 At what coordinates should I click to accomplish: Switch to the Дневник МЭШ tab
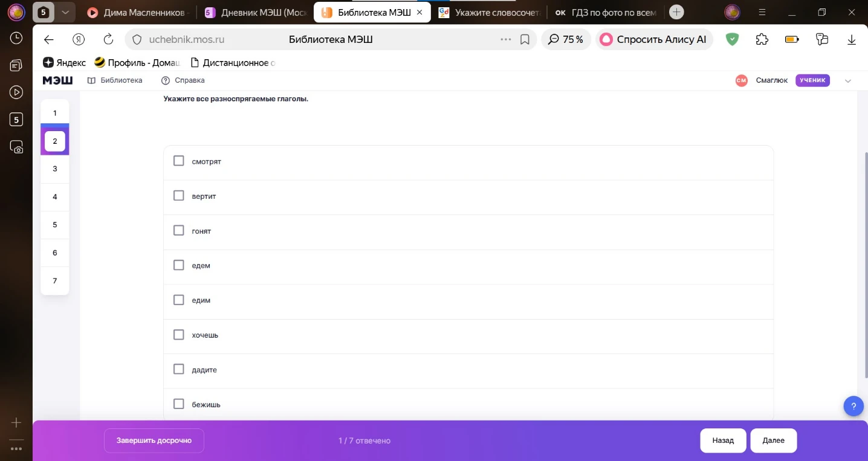click(256, 12)
